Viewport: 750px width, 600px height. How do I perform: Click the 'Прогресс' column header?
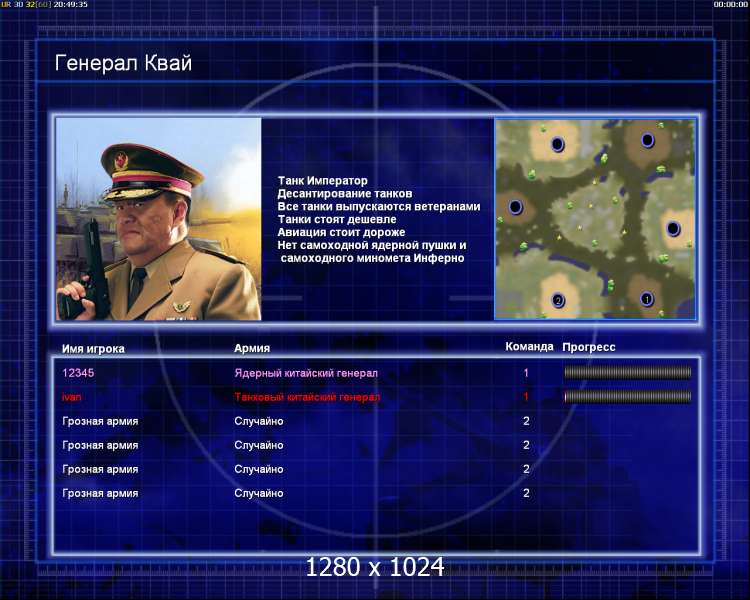[x=588, y=347]
